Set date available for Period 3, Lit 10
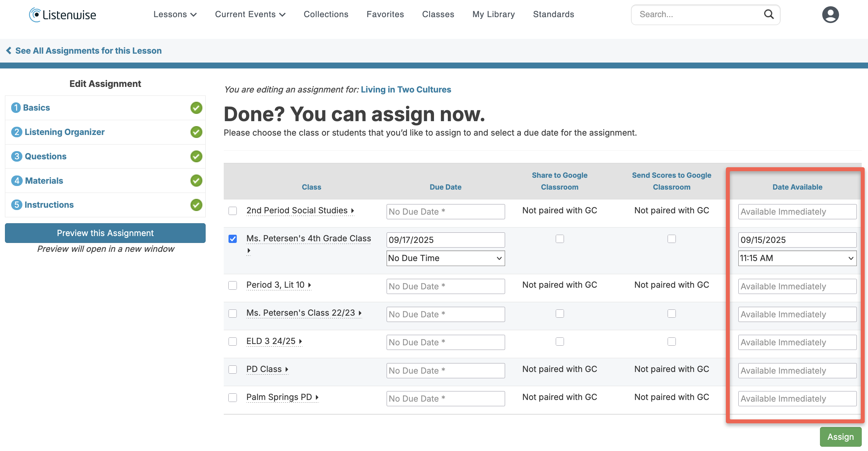 (797, 286)
